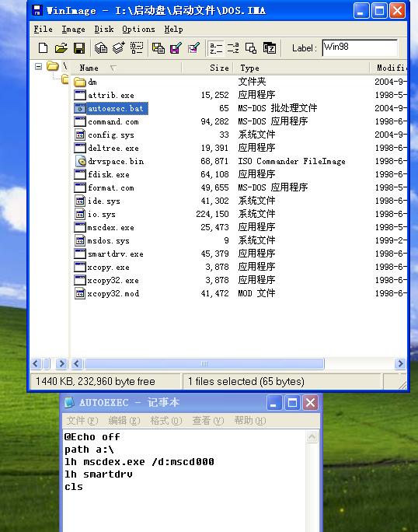Click the lh smartdrv line in Notepad

click(x=99, y=474)
